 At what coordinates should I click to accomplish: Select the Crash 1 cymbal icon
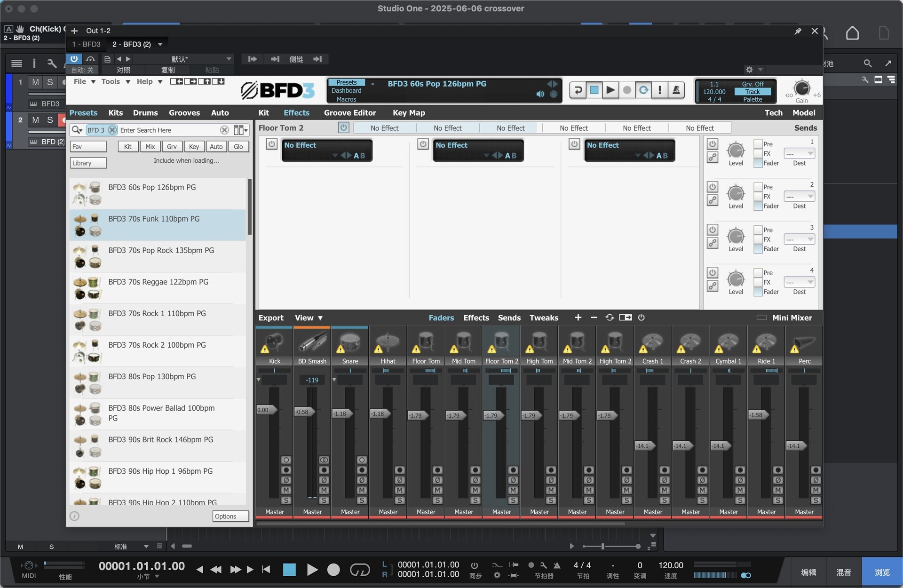tap(653, 342)
